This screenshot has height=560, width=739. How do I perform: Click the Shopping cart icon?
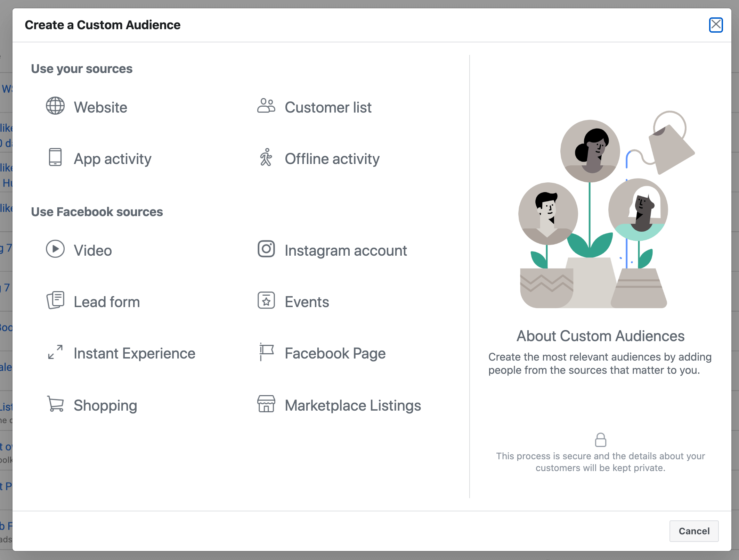[x=55, y=404]
